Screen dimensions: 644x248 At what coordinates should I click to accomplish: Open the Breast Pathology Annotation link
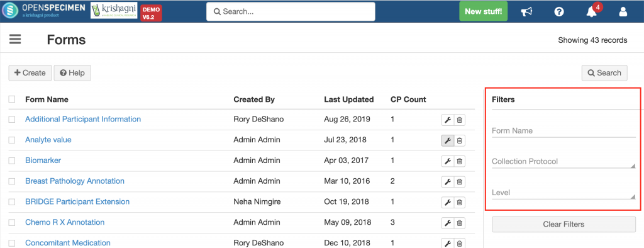tap(75, 181)
